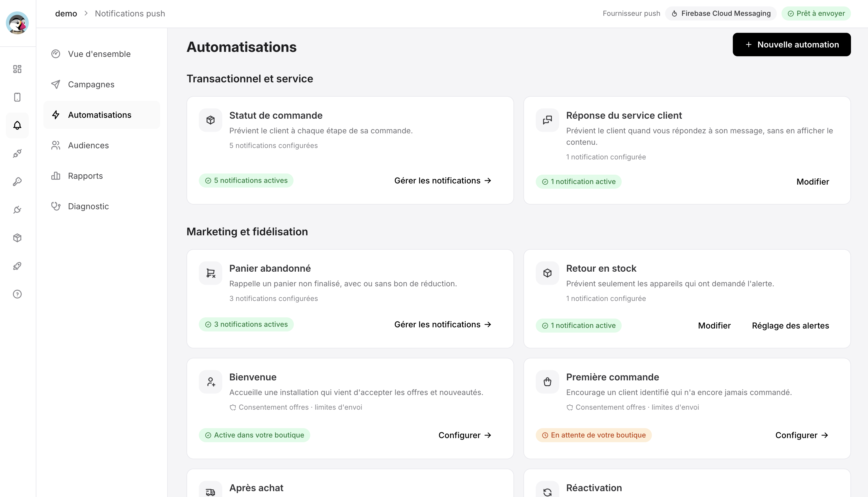The width and height of the screenshot is (868, 497).
Task: Select Automatisations menu item
Action: [x=101, y=115]
